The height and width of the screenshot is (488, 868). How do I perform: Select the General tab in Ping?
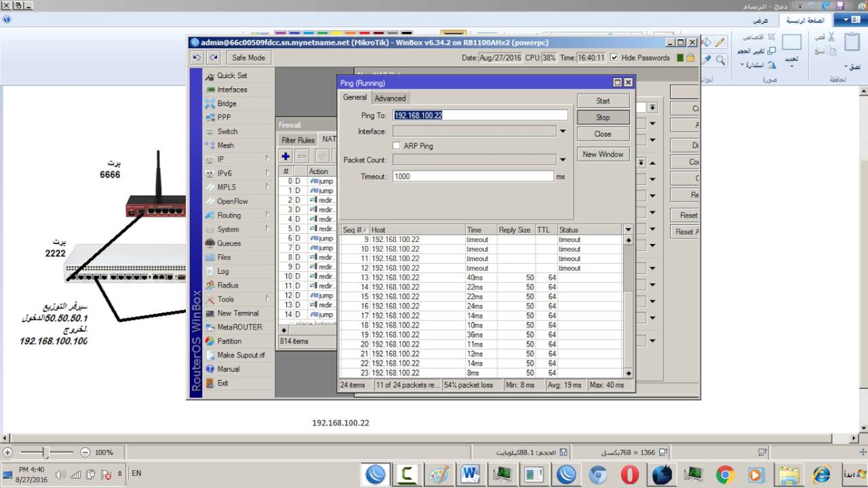click(355, 98)
